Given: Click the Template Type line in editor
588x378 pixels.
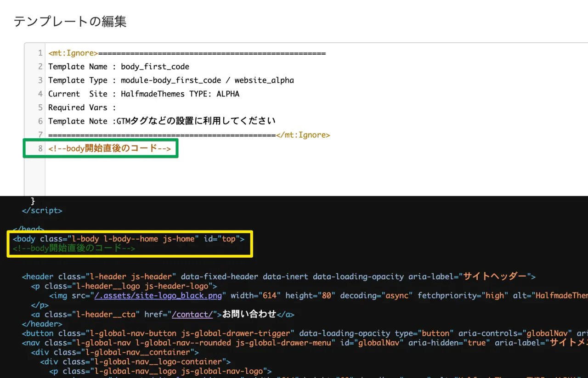Looking at the screenshot, I should 171,80.
